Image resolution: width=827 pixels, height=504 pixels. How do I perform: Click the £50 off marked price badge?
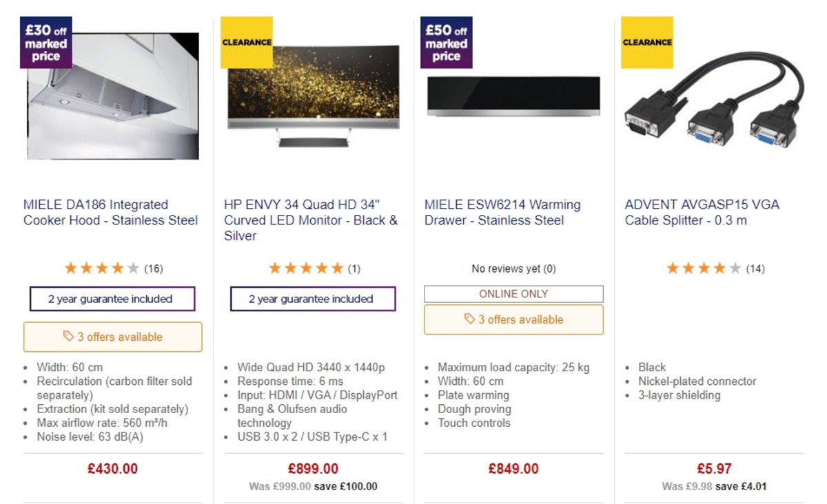[x=446, y=42]
